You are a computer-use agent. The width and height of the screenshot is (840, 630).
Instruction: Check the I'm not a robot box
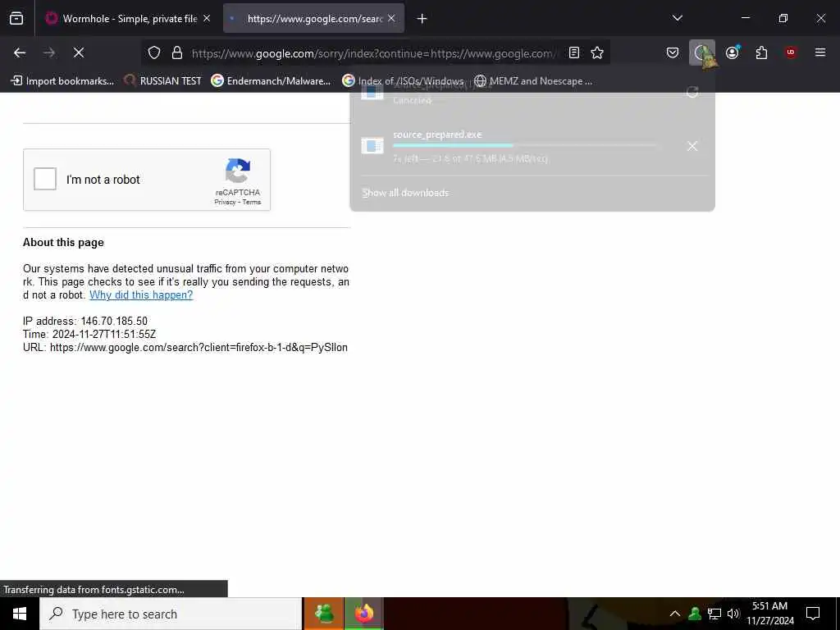coord(45,179)
